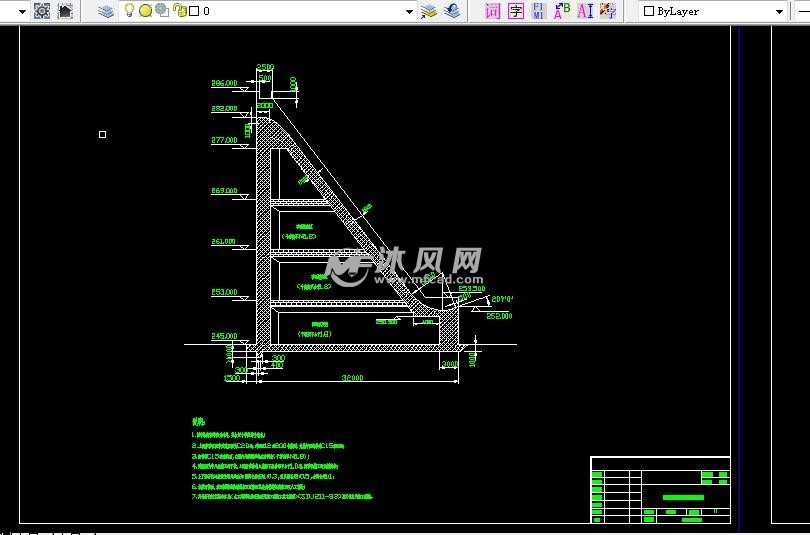Screen dimensions: 810x535
Task: Toggle viewport freeze icon for layer 0
Action: point(161,11)
